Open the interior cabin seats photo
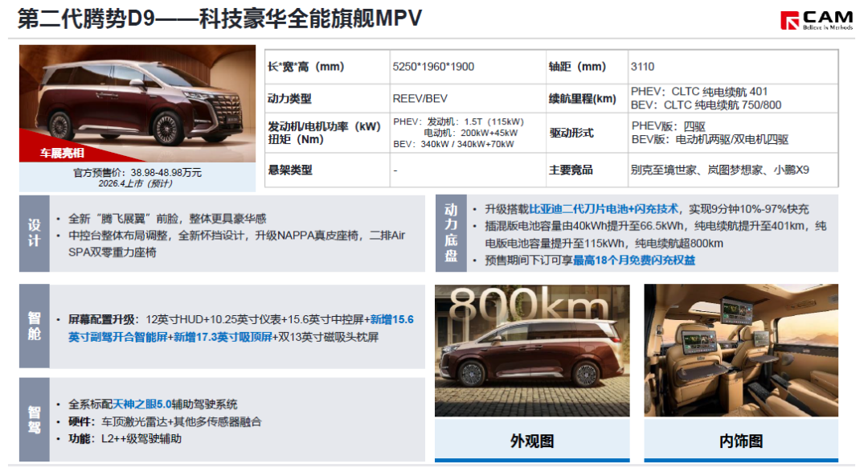 point(741,351)
